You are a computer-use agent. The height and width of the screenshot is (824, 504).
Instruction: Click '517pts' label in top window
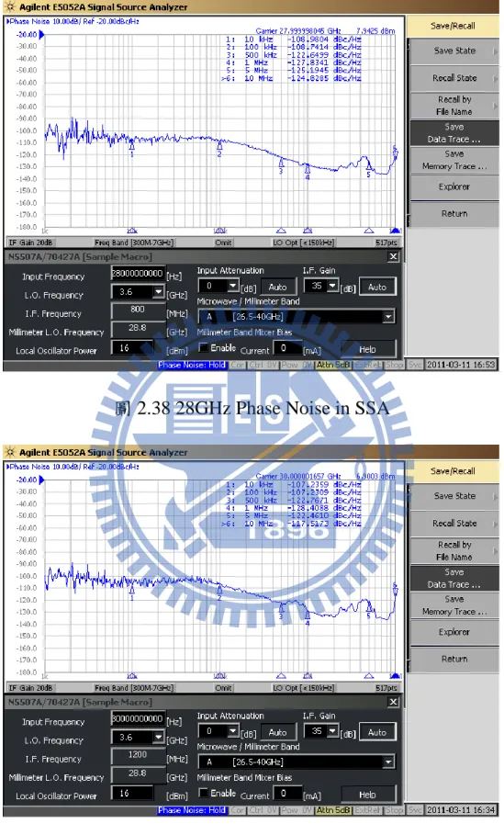386,243
